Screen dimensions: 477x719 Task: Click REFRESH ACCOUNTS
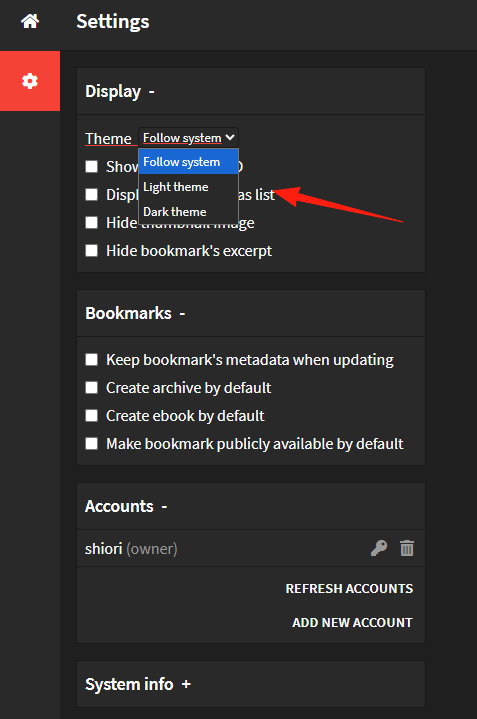pos(349,588)
